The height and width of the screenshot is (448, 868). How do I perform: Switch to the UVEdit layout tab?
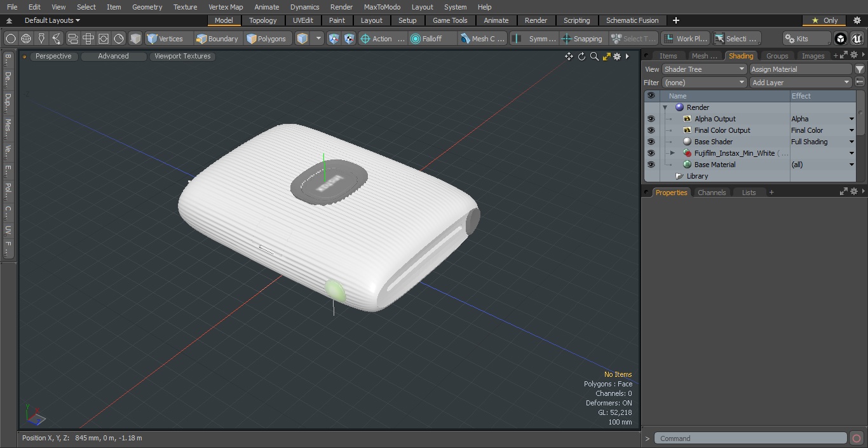(x=302, y=20)
